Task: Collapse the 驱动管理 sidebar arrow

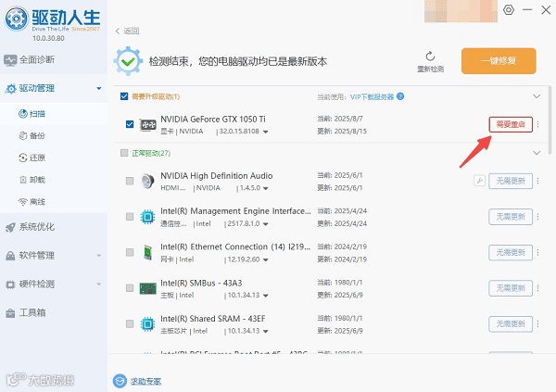Action: pyautogui.click(x=99, y=88)
